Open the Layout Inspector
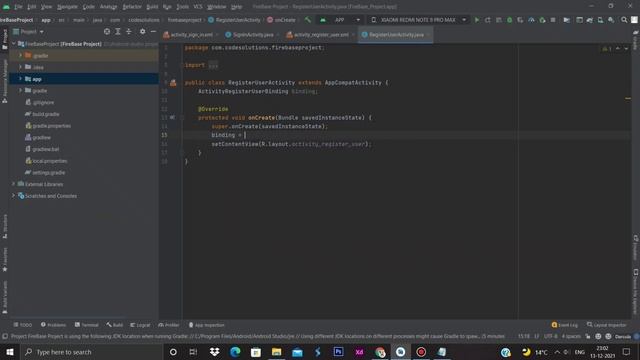Screen dimensions: 640x360 coord(607,325)
